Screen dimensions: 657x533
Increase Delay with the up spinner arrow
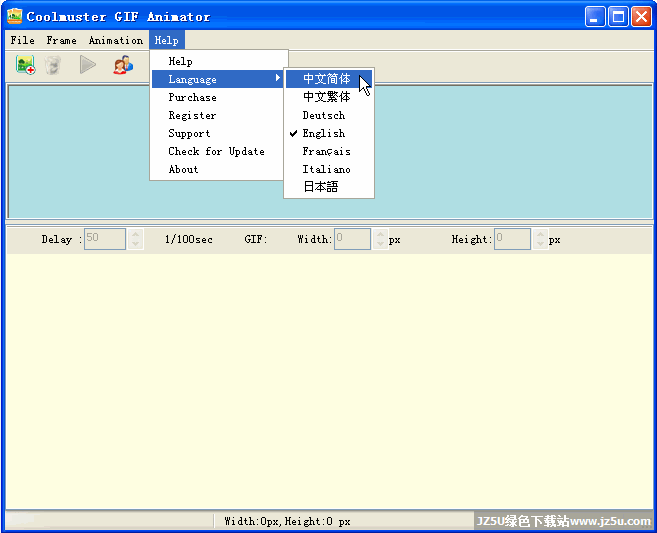point(135,234)
